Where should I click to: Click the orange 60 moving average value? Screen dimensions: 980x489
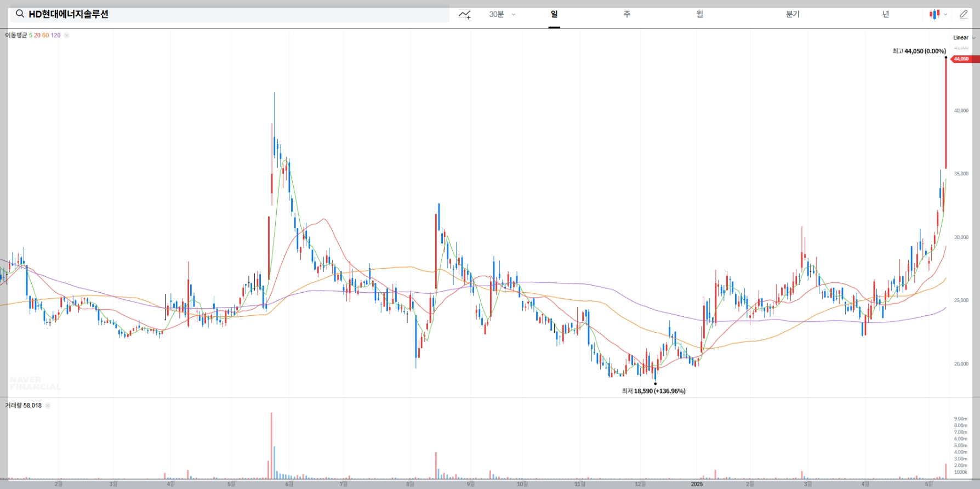[x=45, y=35]
